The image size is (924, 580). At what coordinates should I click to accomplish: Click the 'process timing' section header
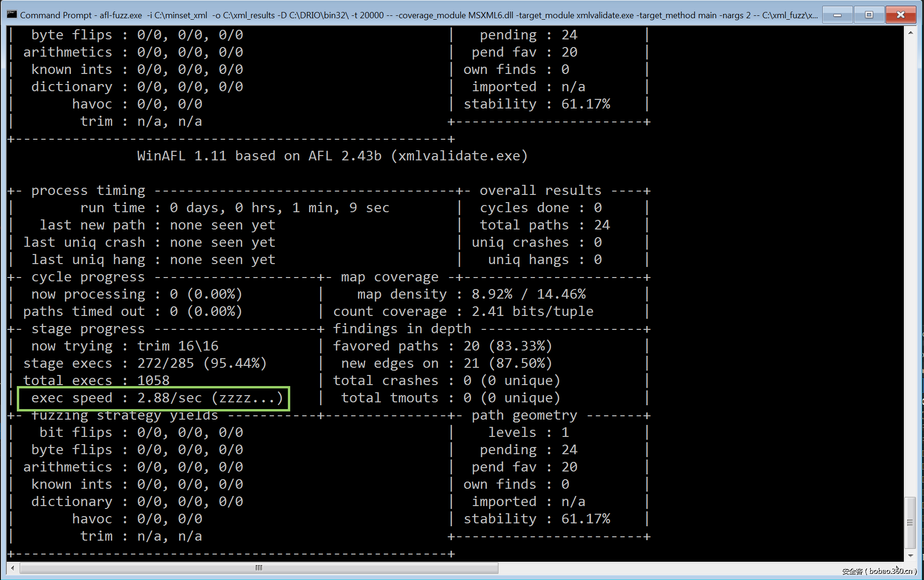coord(88,191)
